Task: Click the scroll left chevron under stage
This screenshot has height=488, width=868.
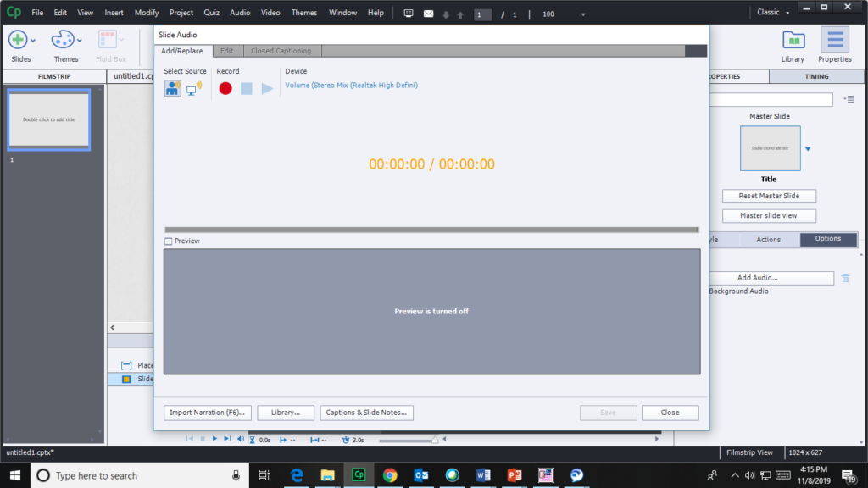Action: click(113, 328)
